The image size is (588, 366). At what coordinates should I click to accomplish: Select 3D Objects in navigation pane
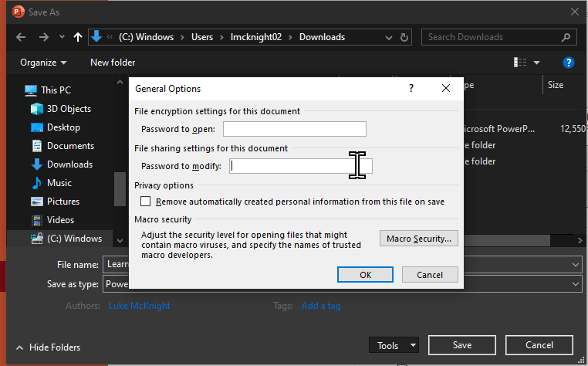69,109
